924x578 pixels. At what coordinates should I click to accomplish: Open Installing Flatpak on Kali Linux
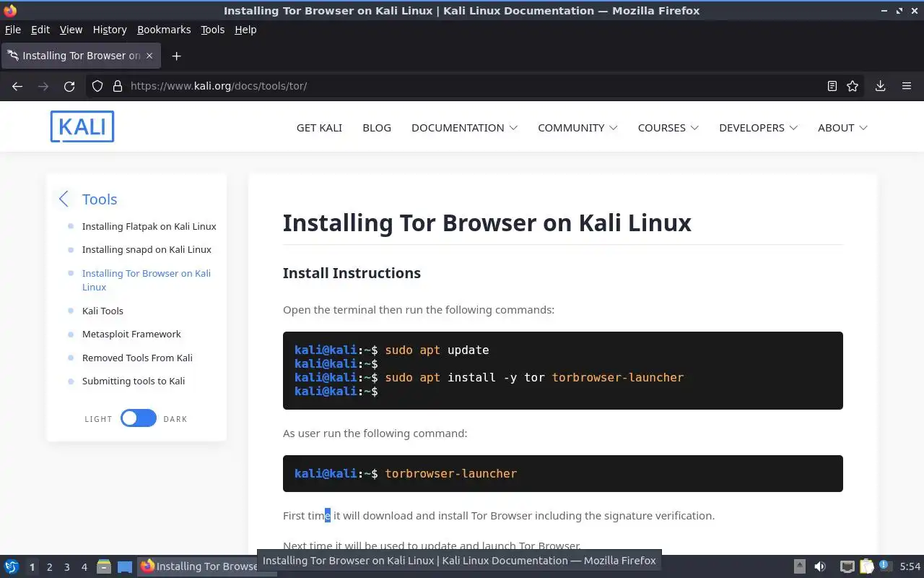click(x=149, y=226)
